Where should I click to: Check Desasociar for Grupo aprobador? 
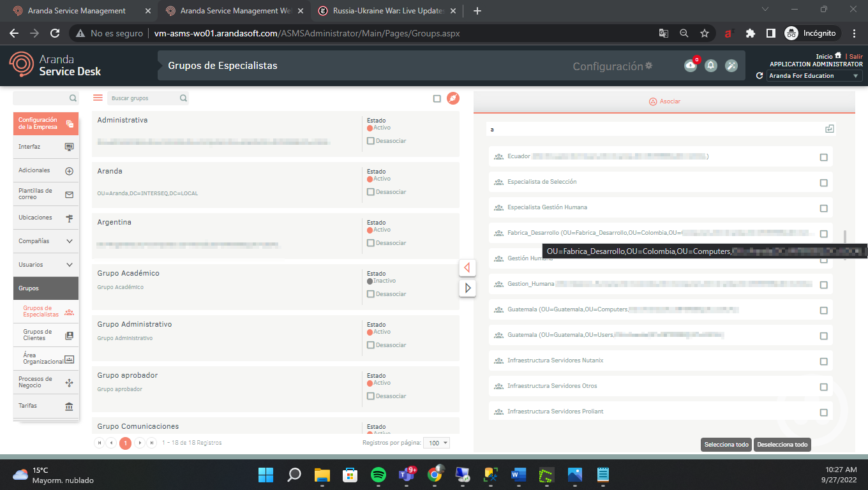[370, 396]
